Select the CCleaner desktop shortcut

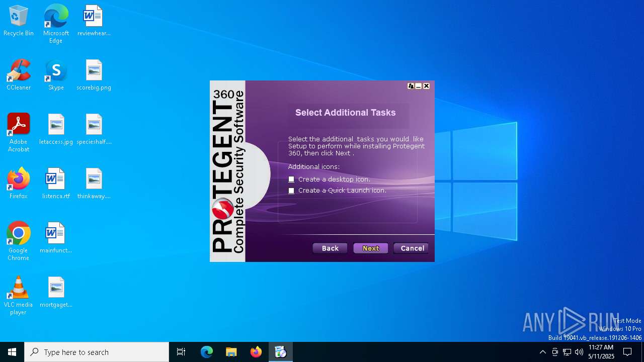tap(19, 75)
